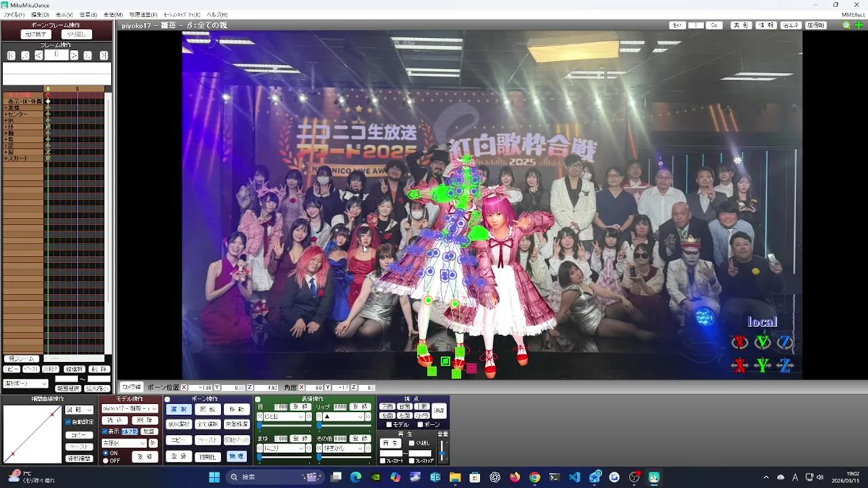Click the lower red X move axis icon
Image resolution: width=868 pixels, height=488 pixels.
coord(740,365)
